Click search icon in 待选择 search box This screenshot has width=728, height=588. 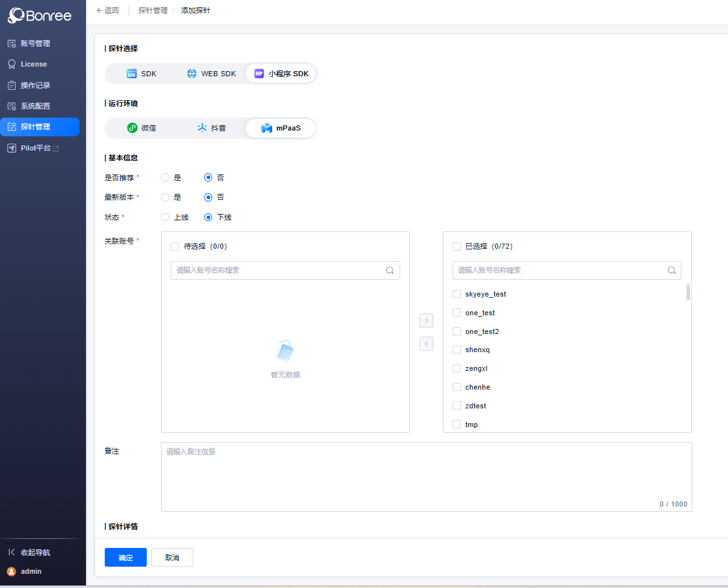[x=390, y=271]
